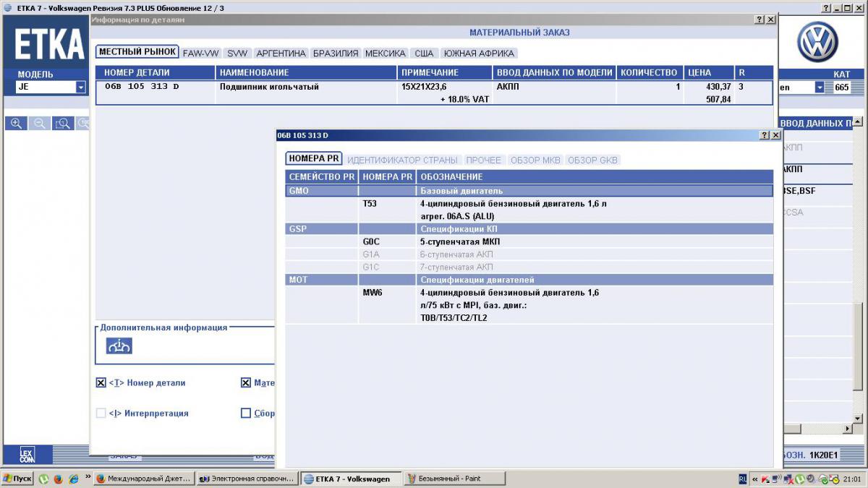Open the МОДЕЛЬ dropdown showing JE
The image size is (868, 488).
coord(51,87)
